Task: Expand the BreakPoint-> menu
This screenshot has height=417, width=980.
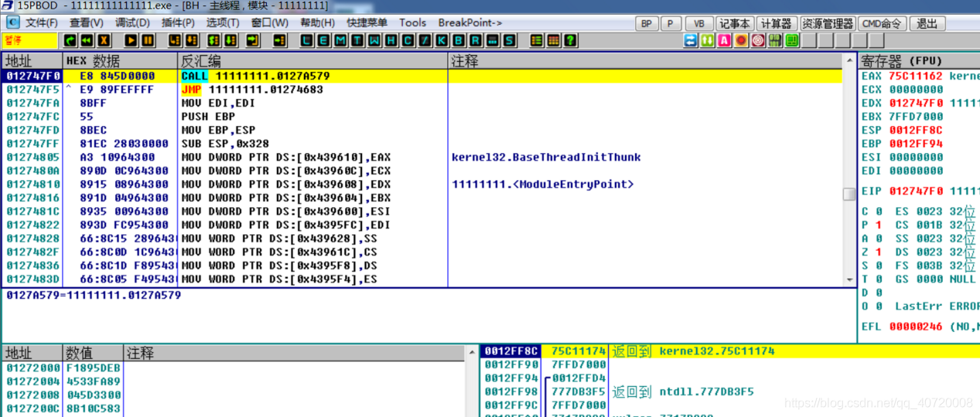Action: (470, 23)
